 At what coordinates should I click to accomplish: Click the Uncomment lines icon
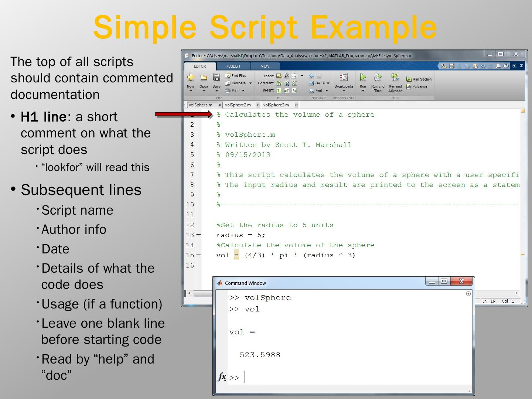[287, 83]
